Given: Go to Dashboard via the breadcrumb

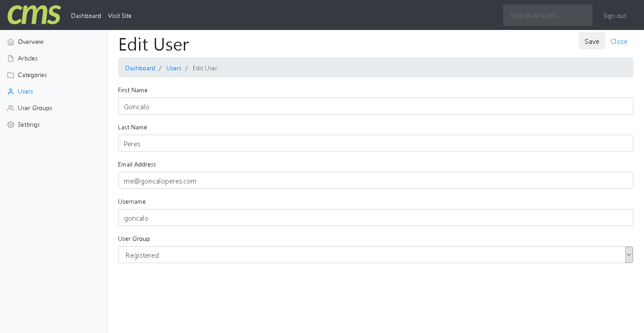Looking at the screenshot, I should (140, 68).
